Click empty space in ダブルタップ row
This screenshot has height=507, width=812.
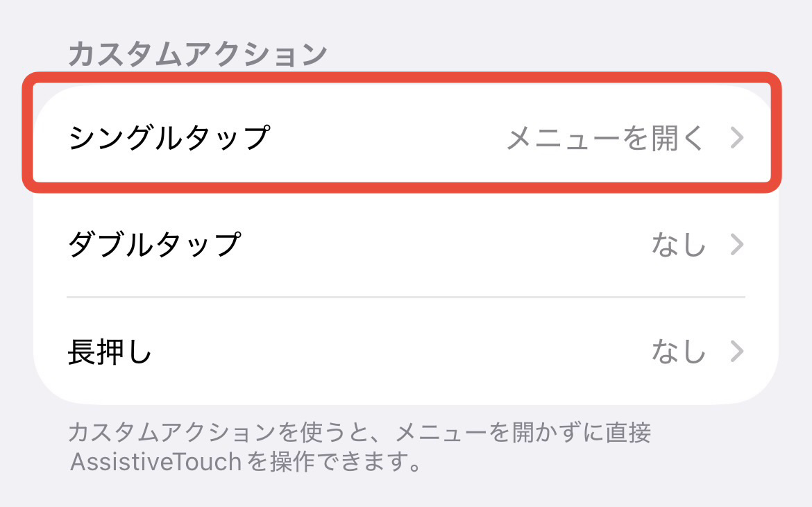coord(430,245)
